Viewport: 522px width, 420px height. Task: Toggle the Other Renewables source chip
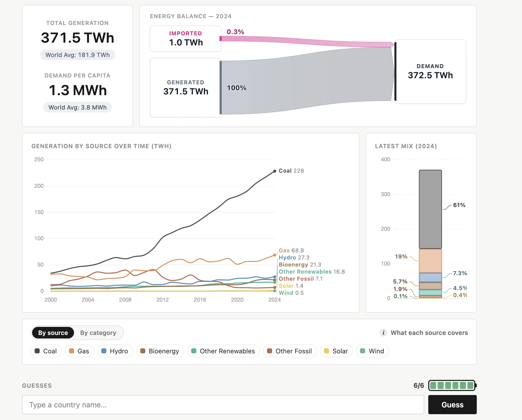[x=223, y=351]
